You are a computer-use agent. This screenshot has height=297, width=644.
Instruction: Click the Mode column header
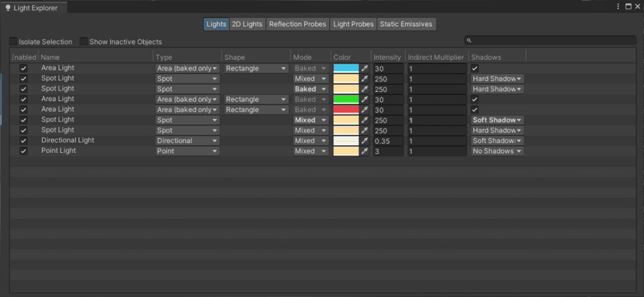[311, 57]
